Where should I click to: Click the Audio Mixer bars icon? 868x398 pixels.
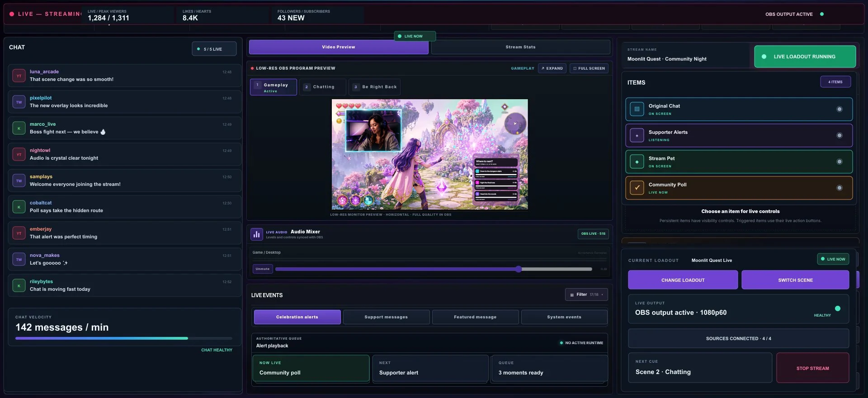(257, 234)
